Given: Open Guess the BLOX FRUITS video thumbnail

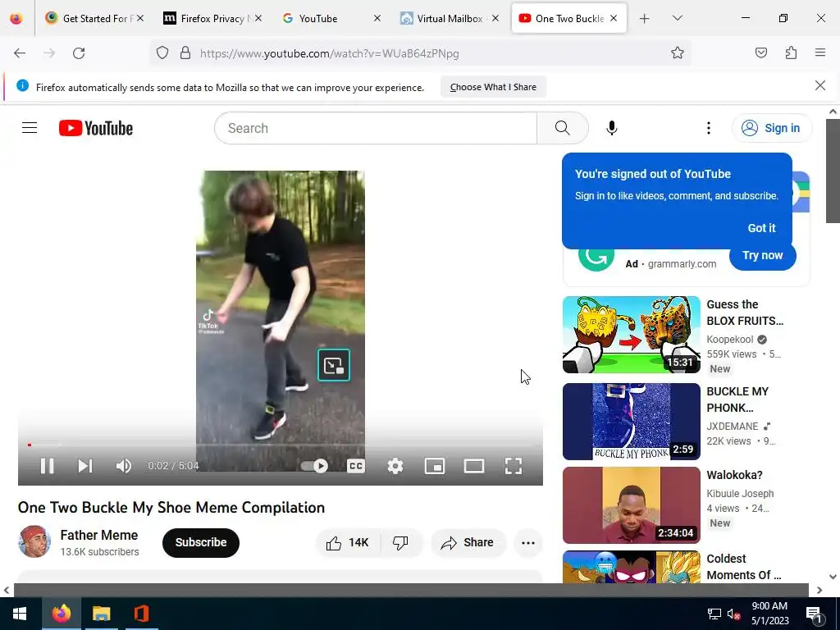Looking at the screenshot, I should coord(631,335).
